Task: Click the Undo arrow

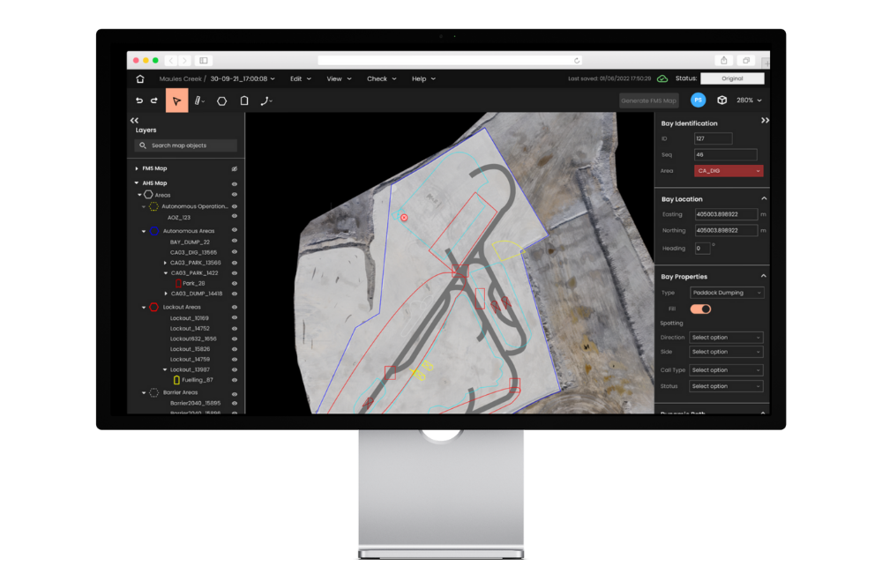Action: 139,100
